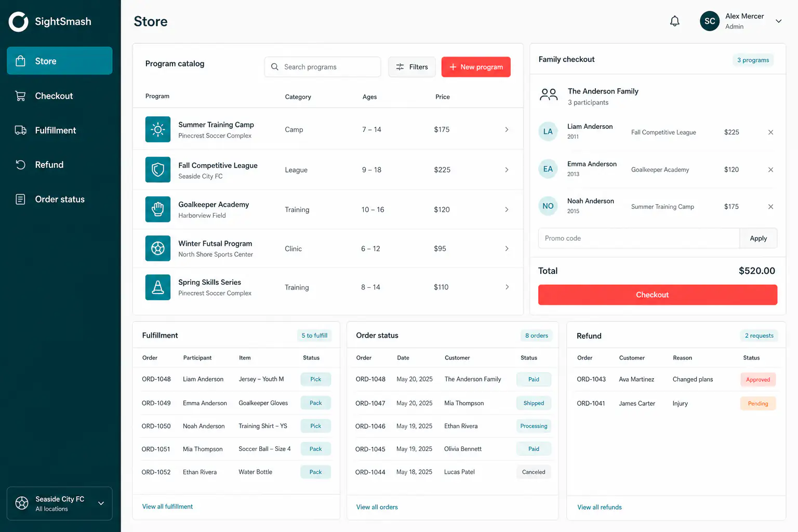Select Order status in the sidebar

60,199
